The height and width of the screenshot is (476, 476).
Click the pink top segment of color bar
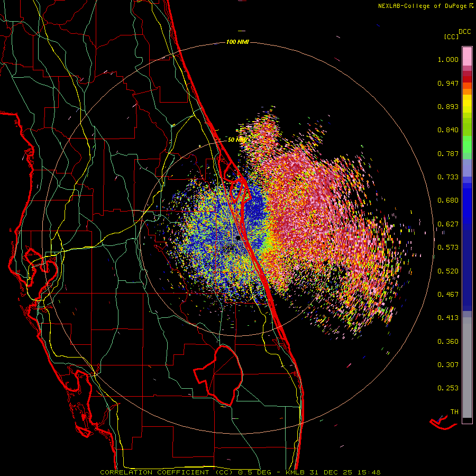pyautogui.click(x=467, y=56)
